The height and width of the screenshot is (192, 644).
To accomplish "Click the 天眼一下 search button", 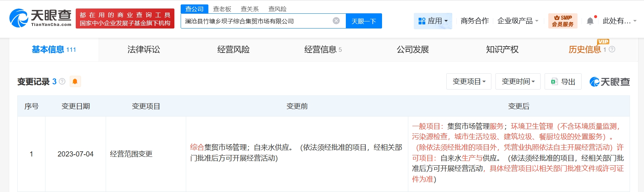I will coord(364,21).
